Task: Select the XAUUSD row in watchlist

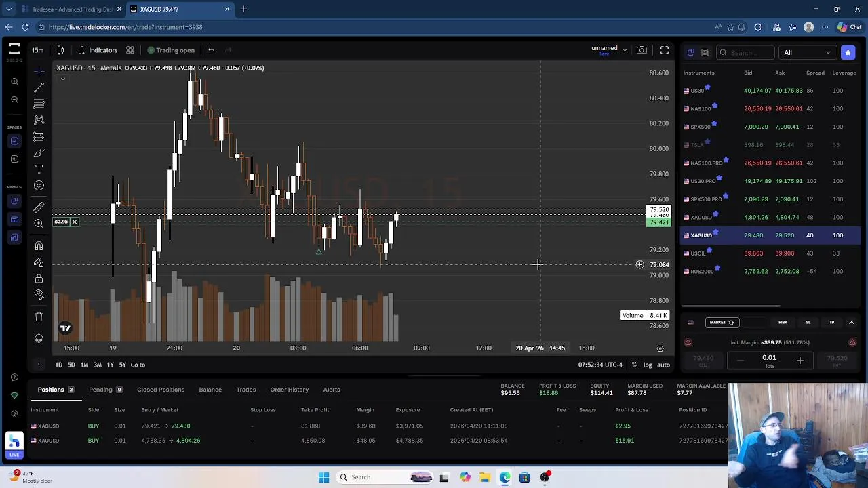Action: (770, 217)
